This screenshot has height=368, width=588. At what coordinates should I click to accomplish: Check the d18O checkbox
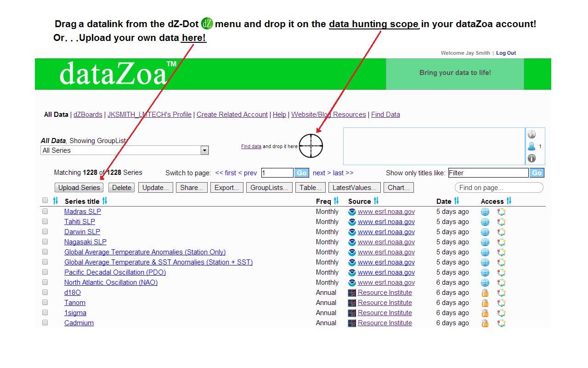pos(45,292)
